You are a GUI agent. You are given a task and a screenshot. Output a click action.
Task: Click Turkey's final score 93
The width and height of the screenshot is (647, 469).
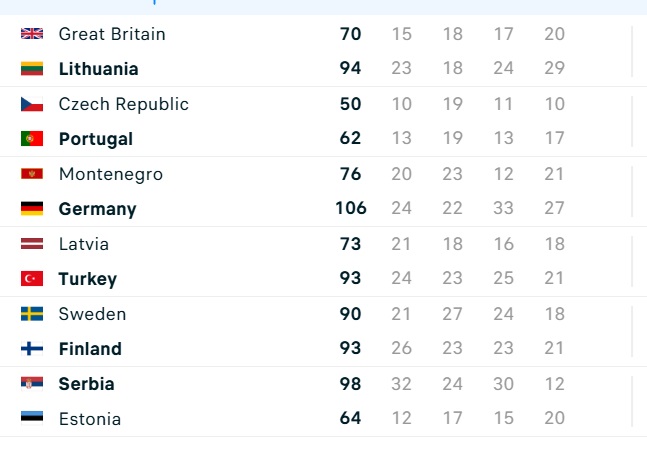[350, 278]
